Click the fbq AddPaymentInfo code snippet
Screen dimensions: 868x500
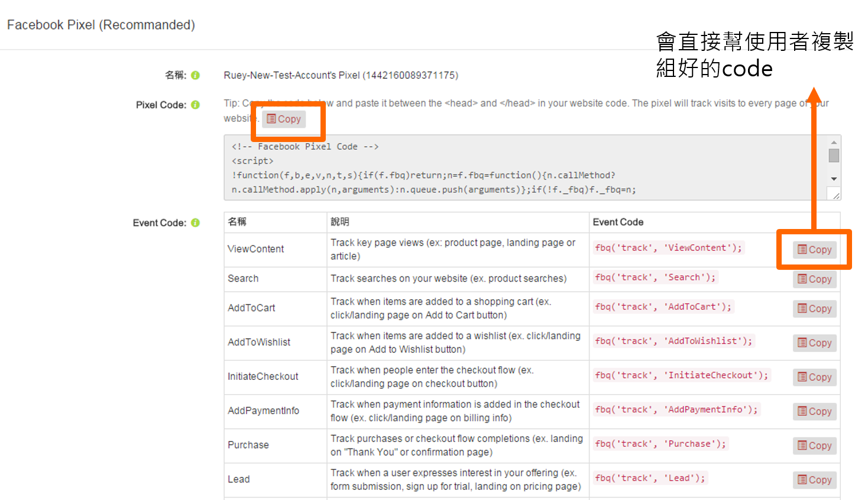676,410
